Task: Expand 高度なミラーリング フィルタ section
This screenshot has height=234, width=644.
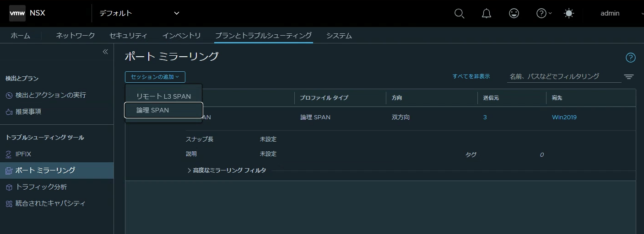Action: tap(227, 170)
